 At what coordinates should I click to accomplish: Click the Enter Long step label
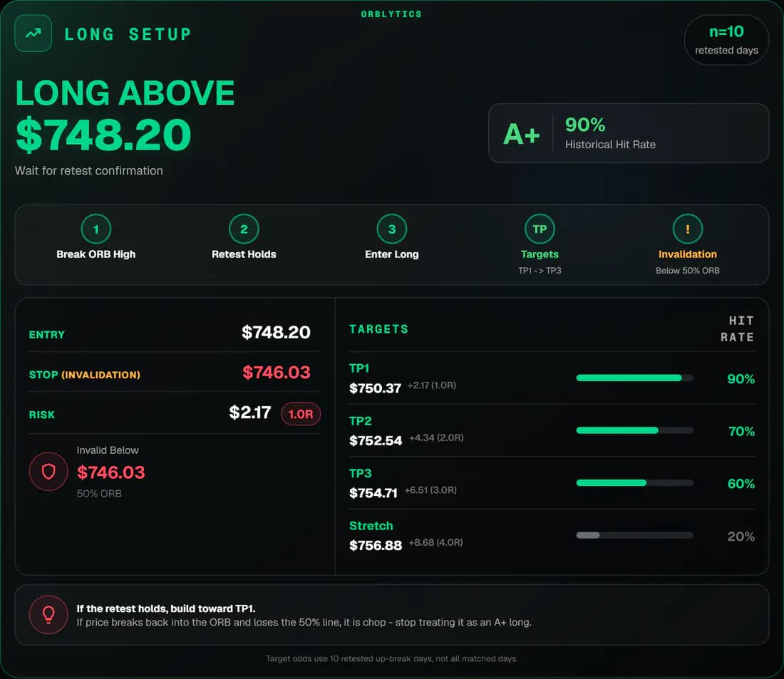click(392, 254)
